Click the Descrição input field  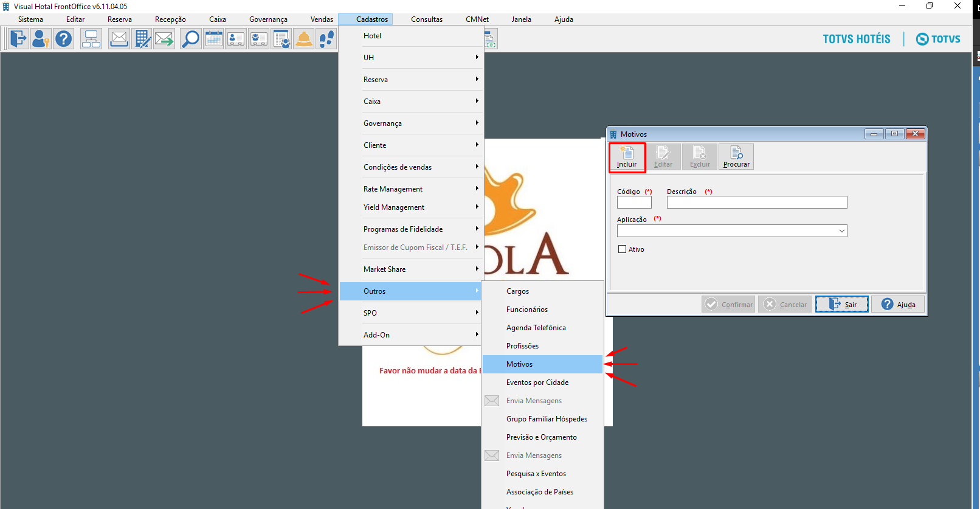tap(757, 203)
